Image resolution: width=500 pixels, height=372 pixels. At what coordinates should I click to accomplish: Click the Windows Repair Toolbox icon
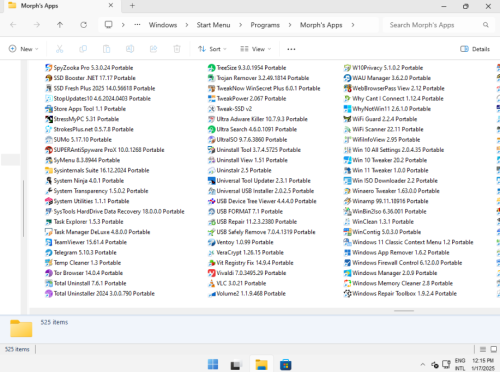347,294
